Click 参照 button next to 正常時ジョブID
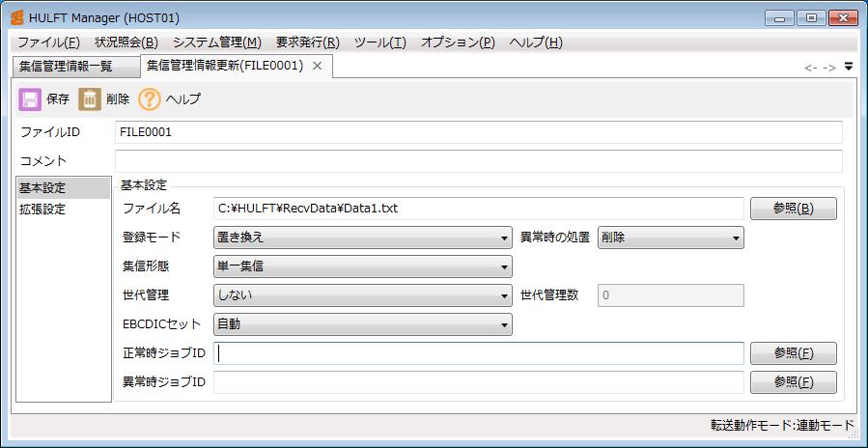The image size is (868, 448). click(794, 353)
